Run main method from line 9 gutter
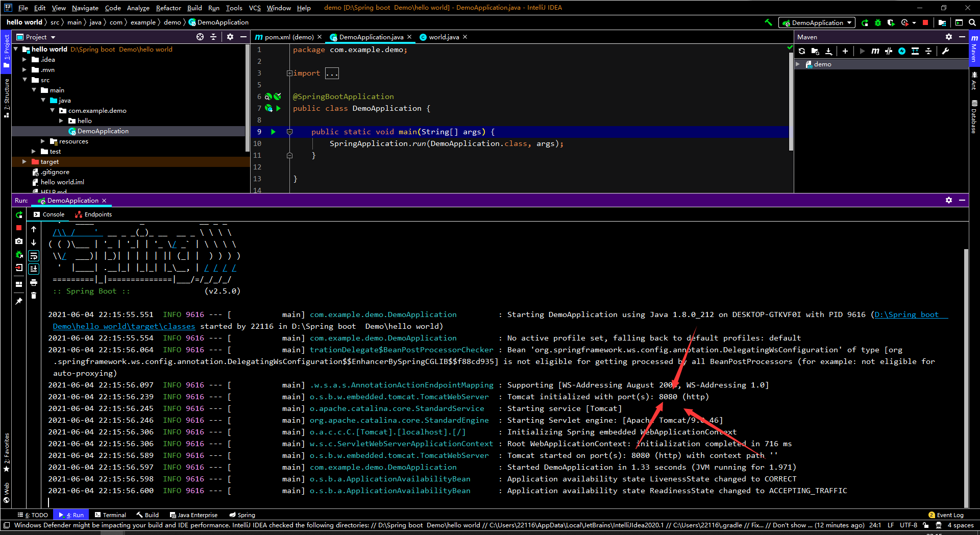This screenshot has width=980, height=535. [x=274, y=132]
